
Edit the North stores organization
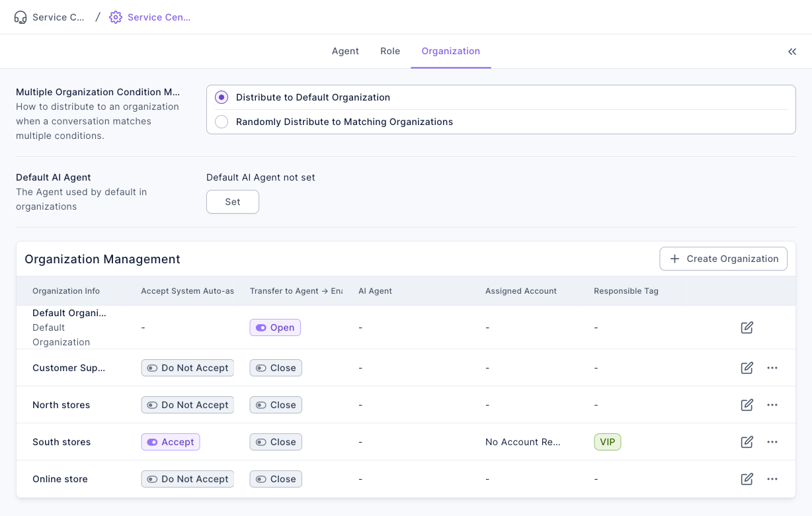pos(747,405)
